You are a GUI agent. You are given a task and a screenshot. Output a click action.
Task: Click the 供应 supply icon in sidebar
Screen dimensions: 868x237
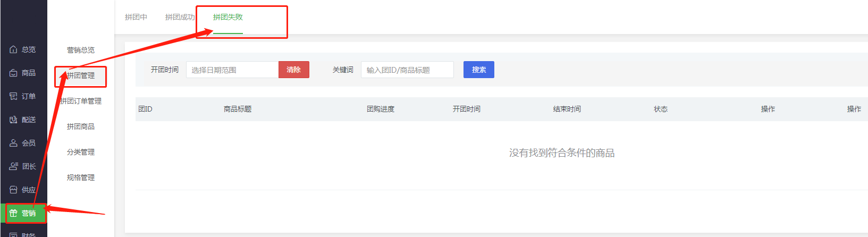coord(13,190)
